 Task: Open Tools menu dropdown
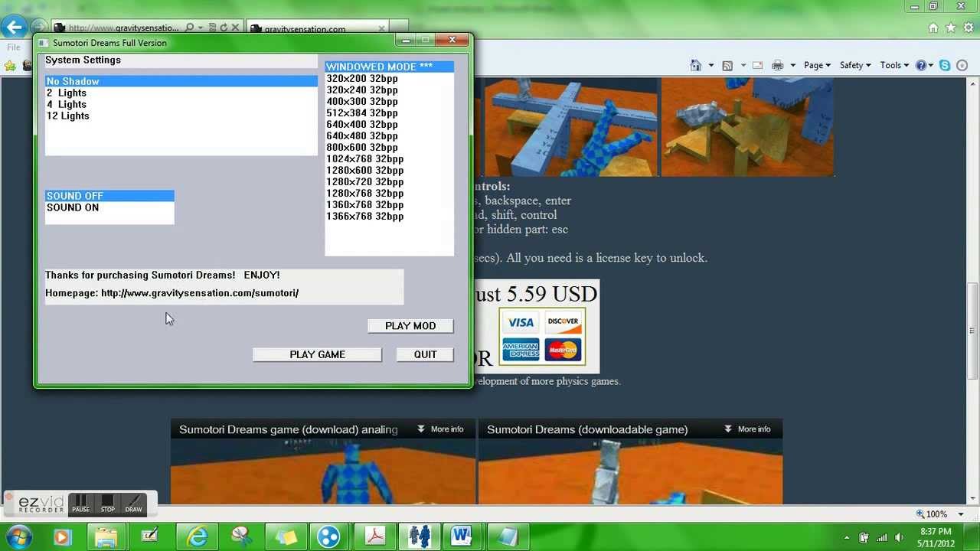(x=894, y=65)
